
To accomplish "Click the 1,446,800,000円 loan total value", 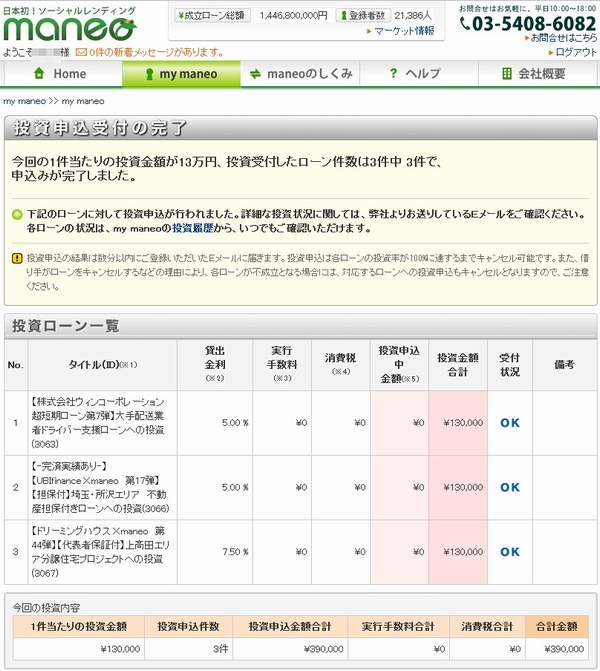I will tap(294, 16).
